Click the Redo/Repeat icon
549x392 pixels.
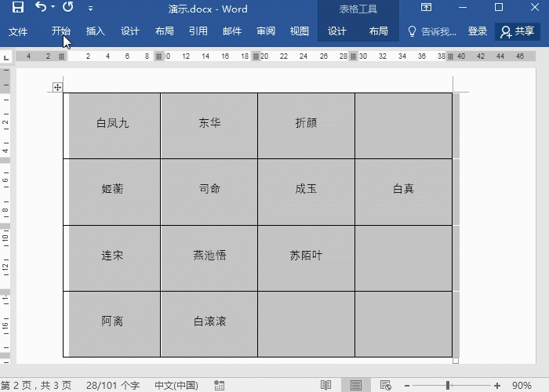pyautogui.click(x=68, y=6)
